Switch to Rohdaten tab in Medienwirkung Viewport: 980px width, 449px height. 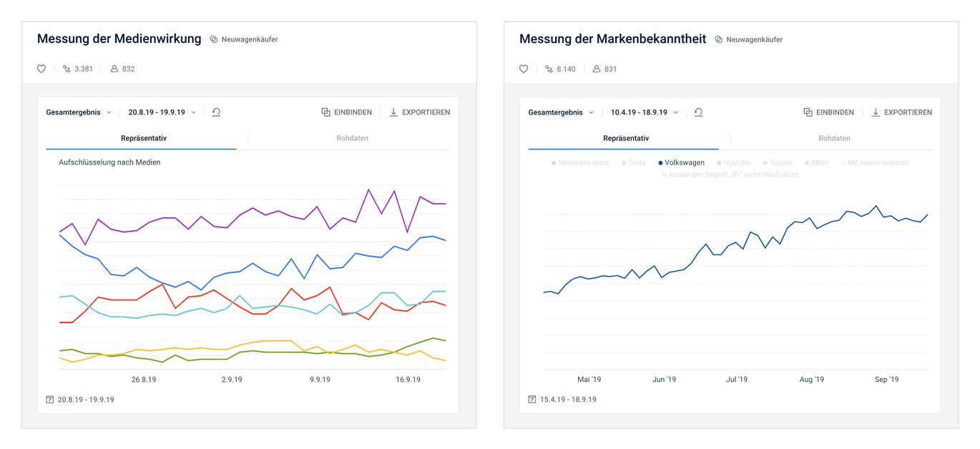(352, 138)
